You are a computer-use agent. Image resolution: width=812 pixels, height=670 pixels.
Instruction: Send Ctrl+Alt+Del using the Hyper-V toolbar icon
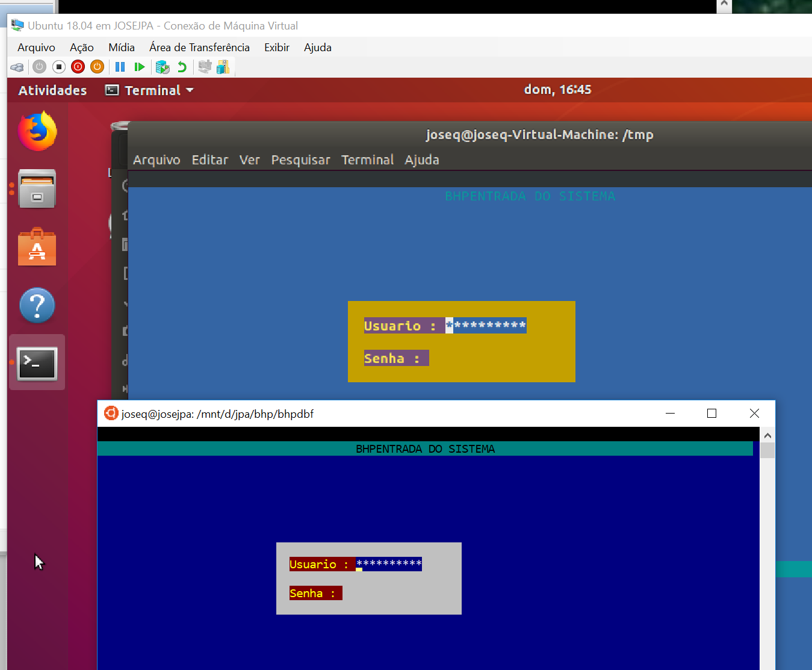[17, 67]
